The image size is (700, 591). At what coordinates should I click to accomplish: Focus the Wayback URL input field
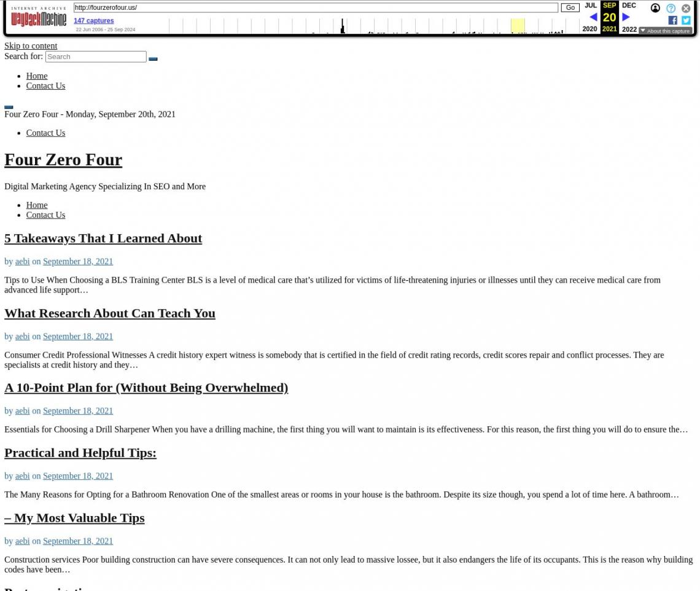(x=316, y=7)
